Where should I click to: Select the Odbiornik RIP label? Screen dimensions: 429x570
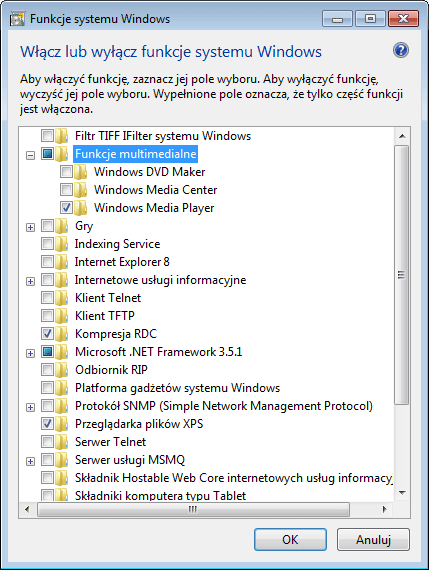point(111,370)
